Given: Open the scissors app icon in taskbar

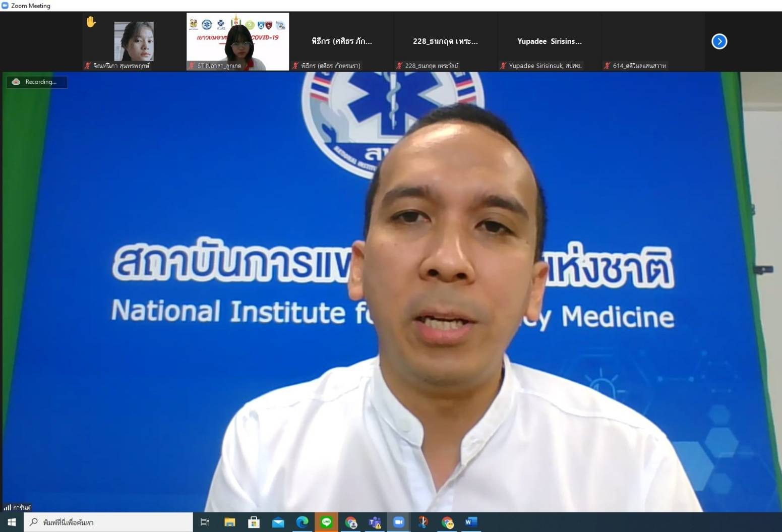Looking at the screenshot, I should point(423,522).
